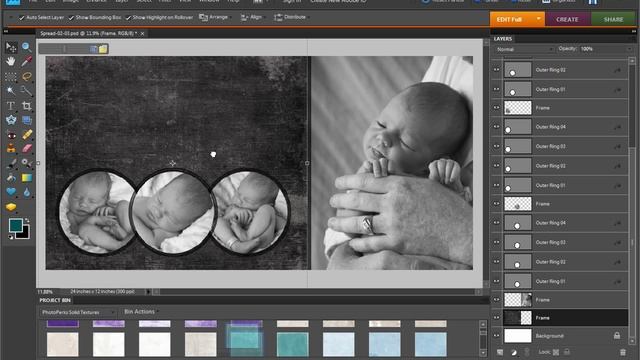
Task: Switch to the SHARE tab
Action: (613, 19)
